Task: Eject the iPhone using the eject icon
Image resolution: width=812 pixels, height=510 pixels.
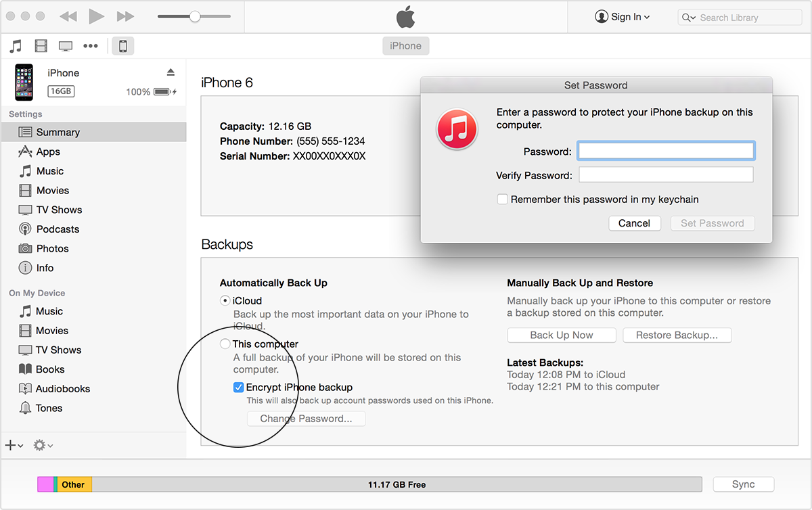Action: point(171,72)
